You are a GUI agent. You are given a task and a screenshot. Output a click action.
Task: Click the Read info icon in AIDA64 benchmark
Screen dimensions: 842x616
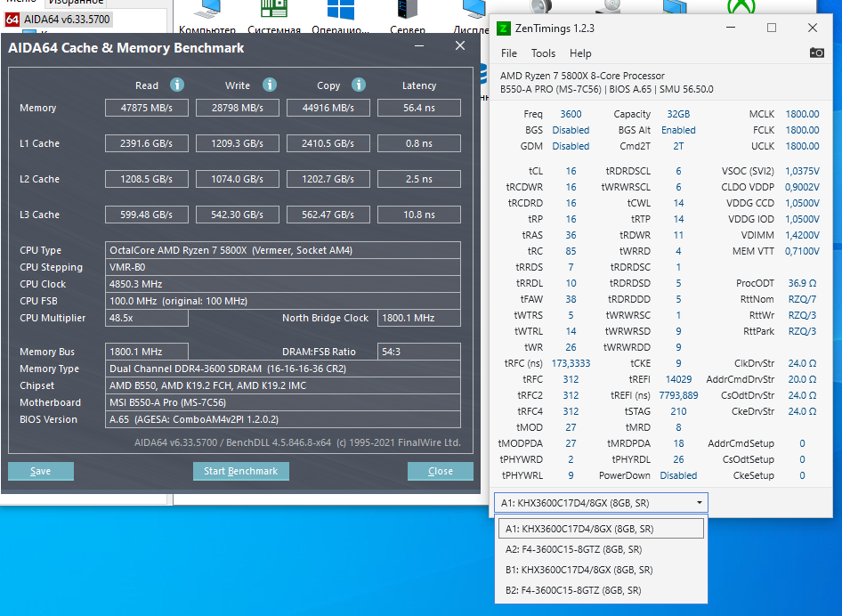176,85
